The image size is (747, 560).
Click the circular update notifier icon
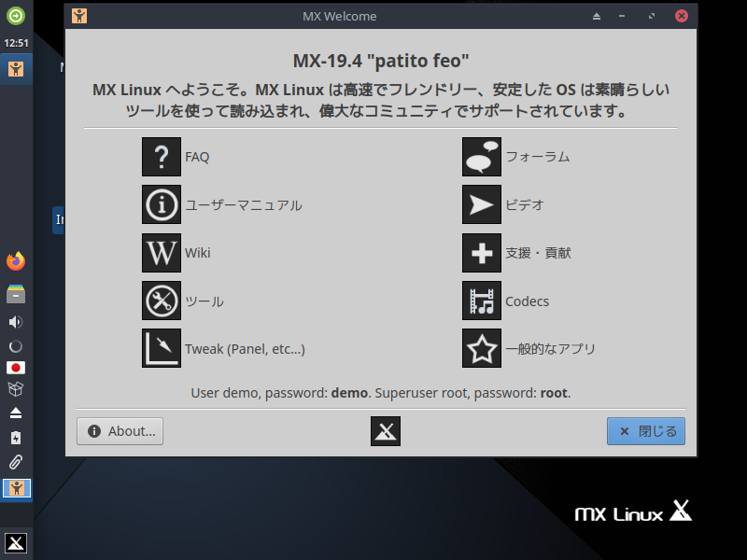[x=16, y=346]
